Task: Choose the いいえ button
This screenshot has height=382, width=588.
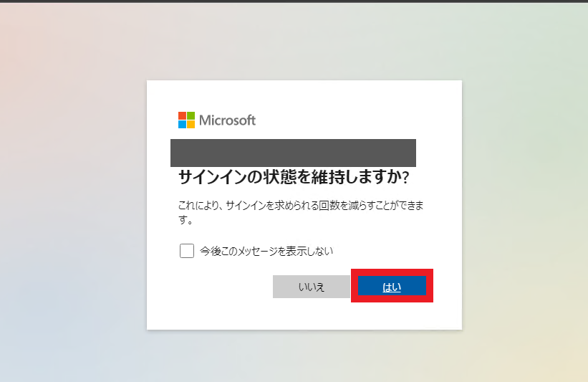Action: (312, 287)
